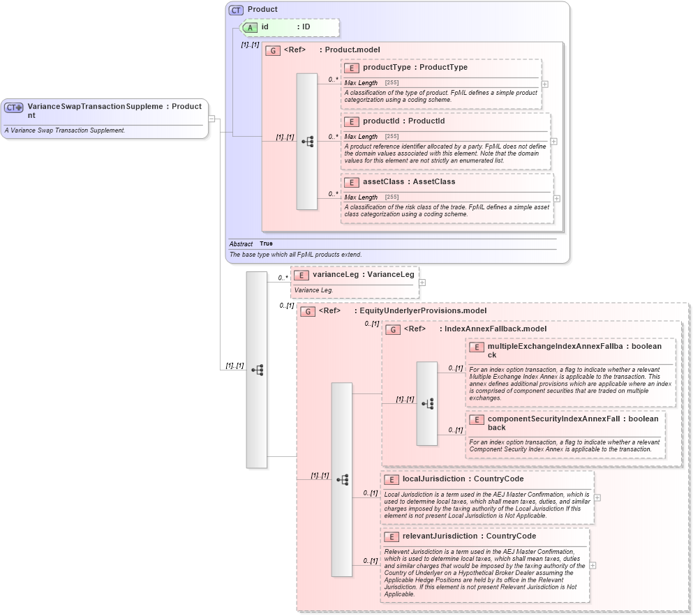693x616 pixels.
Task: Click the sequence compositor icon inside Product.model
Action: pos(308,142)
